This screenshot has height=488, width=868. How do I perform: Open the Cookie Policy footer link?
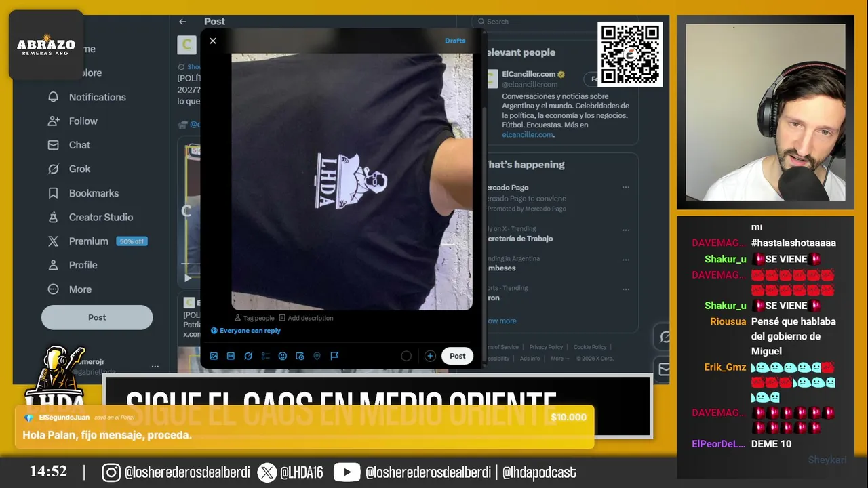pos(590,347)
